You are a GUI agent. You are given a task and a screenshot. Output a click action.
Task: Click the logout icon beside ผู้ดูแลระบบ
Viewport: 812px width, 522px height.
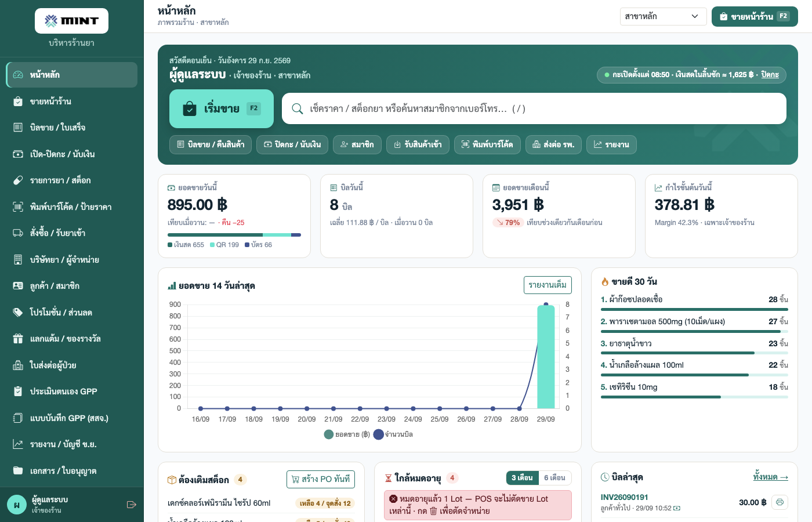pos(131,505)
